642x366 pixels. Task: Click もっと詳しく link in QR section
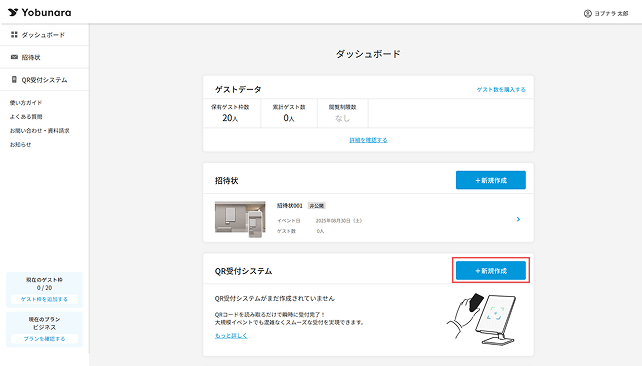[x=231, y=336]
